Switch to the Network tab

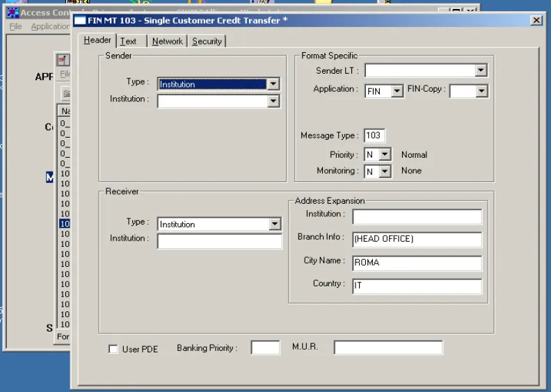point(168,42)
